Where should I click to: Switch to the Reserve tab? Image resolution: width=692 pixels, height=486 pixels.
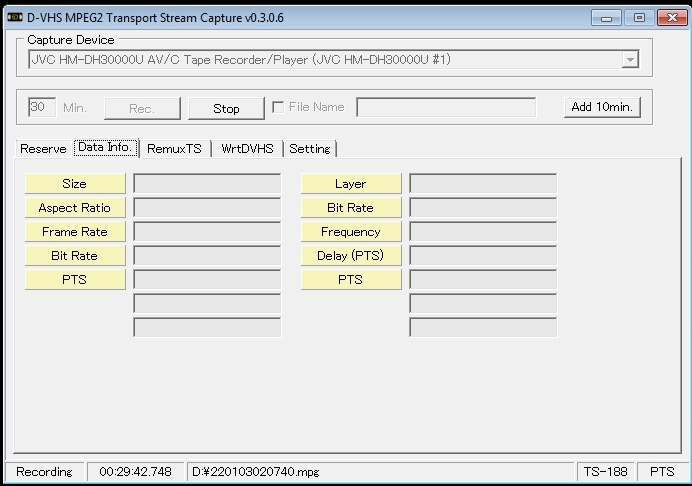[43, 149]
